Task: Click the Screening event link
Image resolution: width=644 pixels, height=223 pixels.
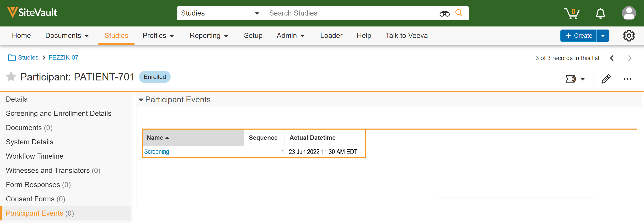Action: point(156,152)
